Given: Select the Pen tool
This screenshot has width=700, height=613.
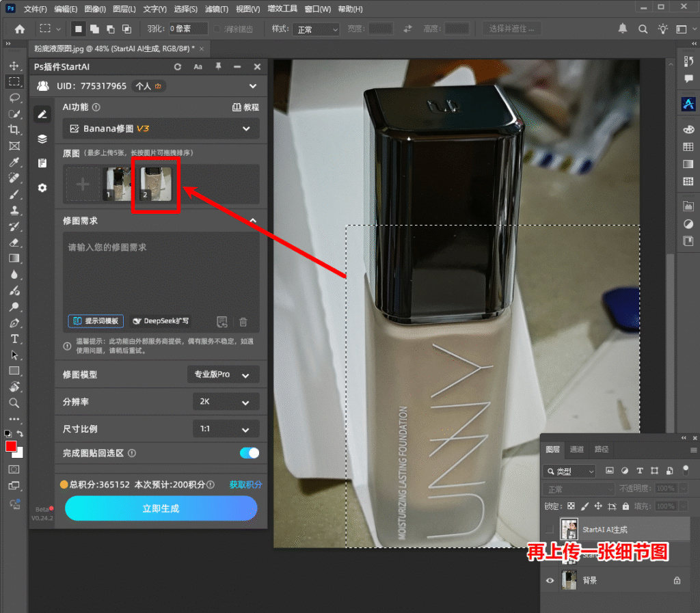Looking at the screenshot, I should [14, 323].
